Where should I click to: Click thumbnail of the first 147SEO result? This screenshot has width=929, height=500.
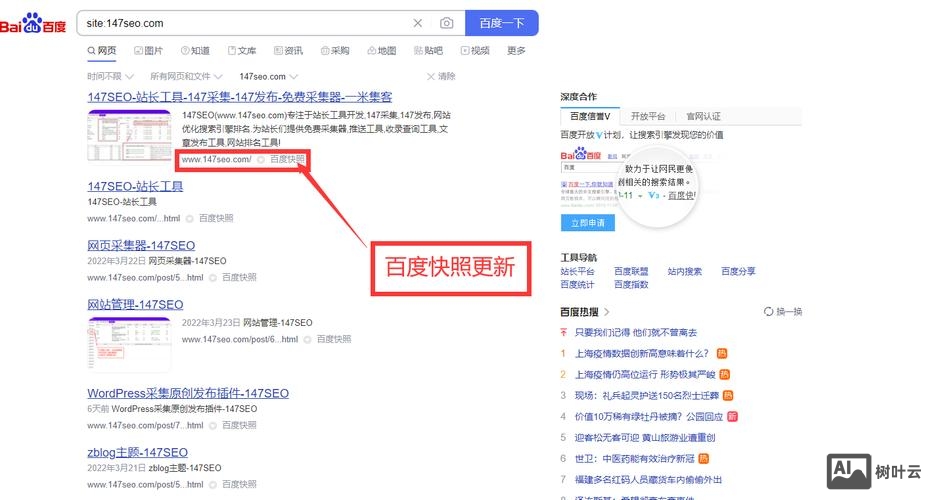pyautogui.click(x=129, y=136)
